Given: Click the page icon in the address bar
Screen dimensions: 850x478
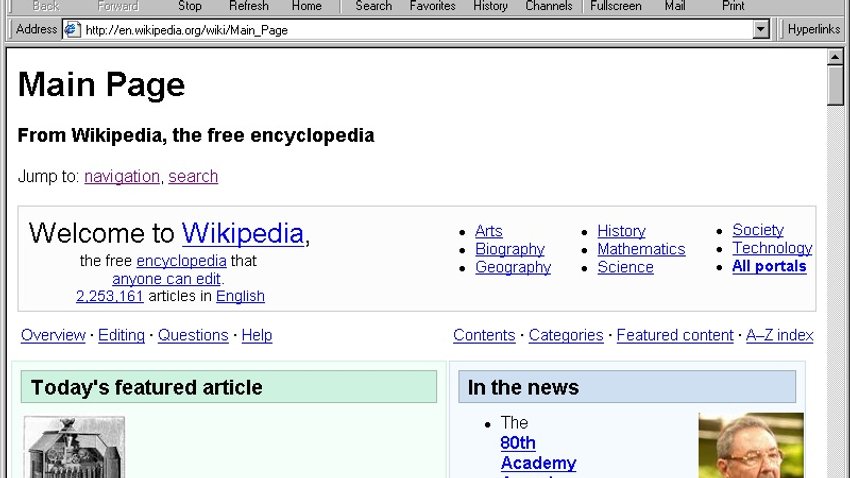Looking at the screenshot, I should coord(72,29).
